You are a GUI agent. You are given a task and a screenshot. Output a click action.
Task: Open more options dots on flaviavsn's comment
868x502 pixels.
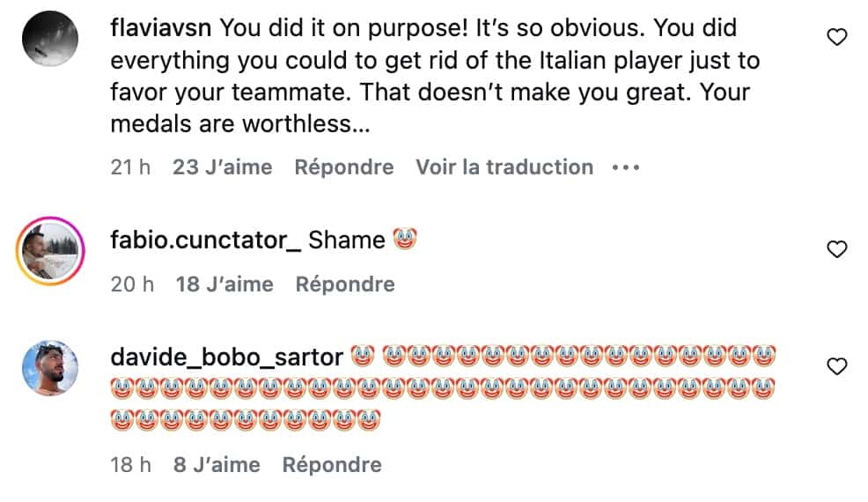tap(625, 167)
